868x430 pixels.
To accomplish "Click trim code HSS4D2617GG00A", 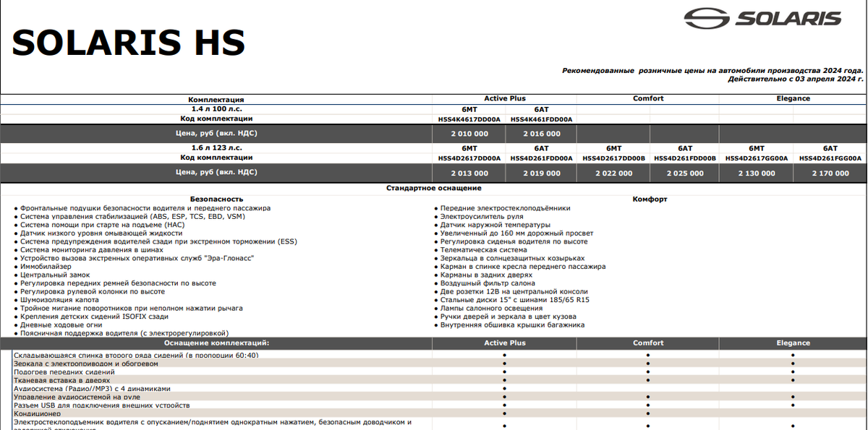I will click(757, 158).
